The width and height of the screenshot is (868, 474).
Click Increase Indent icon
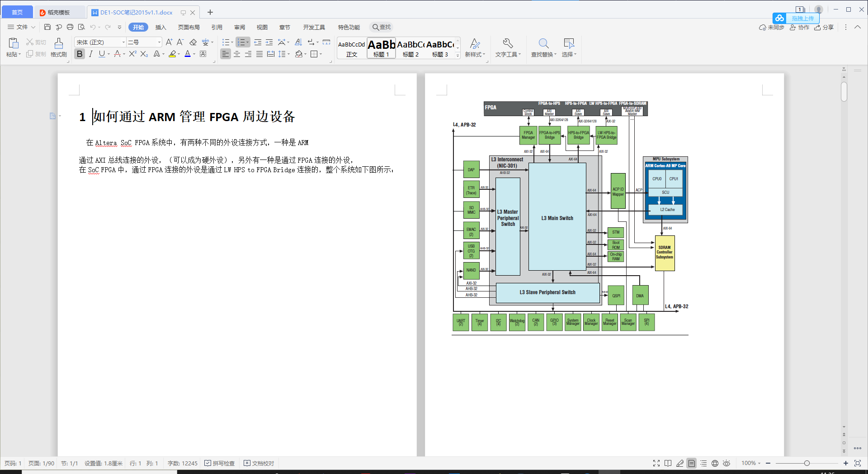click(269, 42)
